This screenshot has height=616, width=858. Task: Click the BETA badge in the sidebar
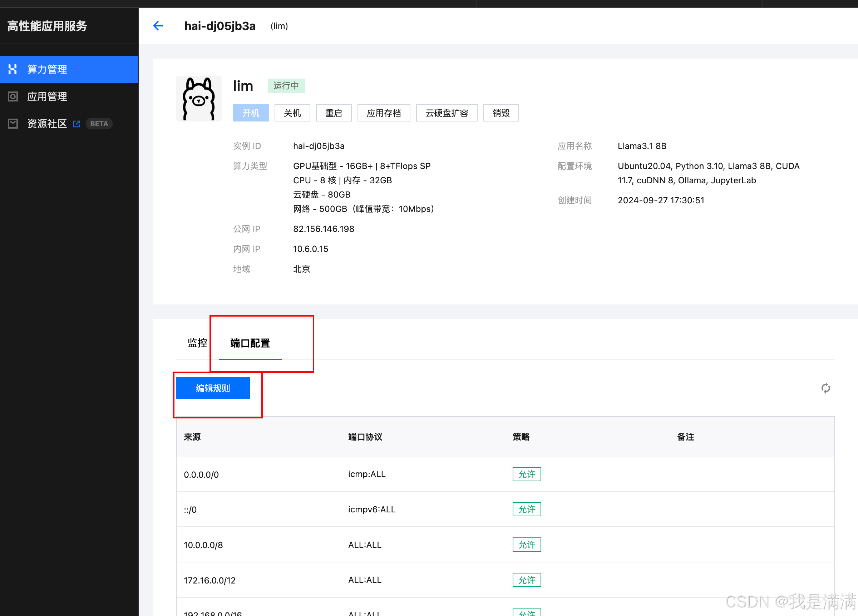pos(99,124)
